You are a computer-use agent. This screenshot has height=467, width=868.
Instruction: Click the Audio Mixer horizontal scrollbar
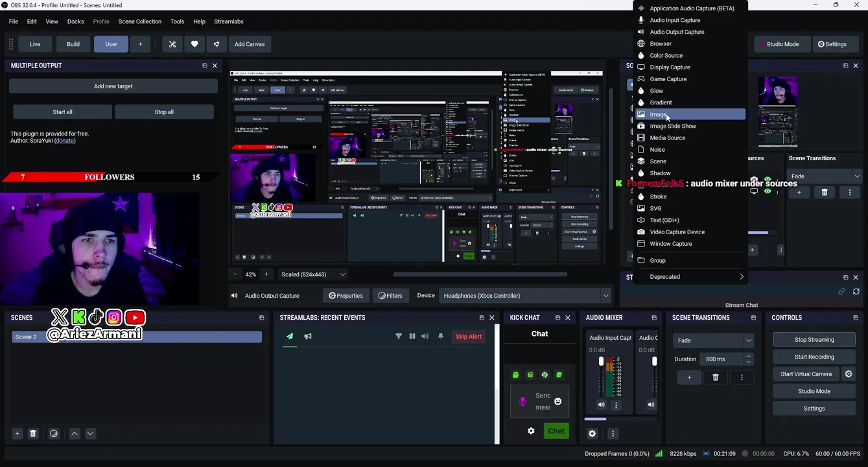[x=596, y=419]
